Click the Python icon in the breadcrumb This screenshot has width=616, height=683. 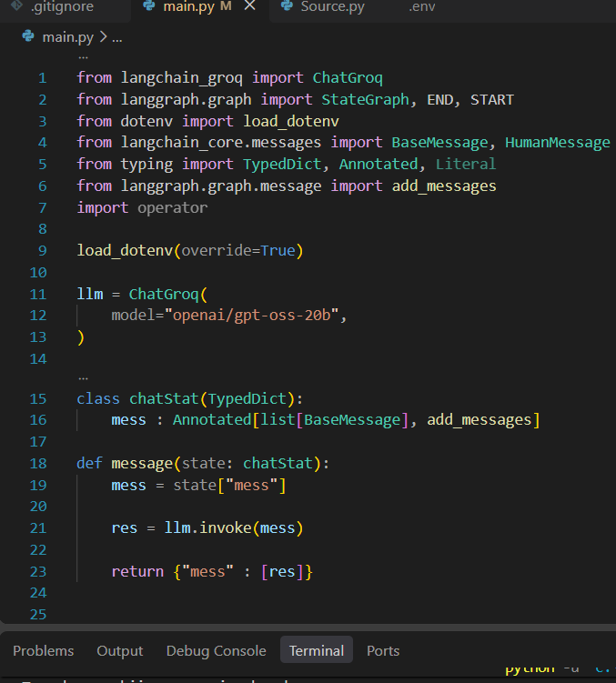point(28,36)
